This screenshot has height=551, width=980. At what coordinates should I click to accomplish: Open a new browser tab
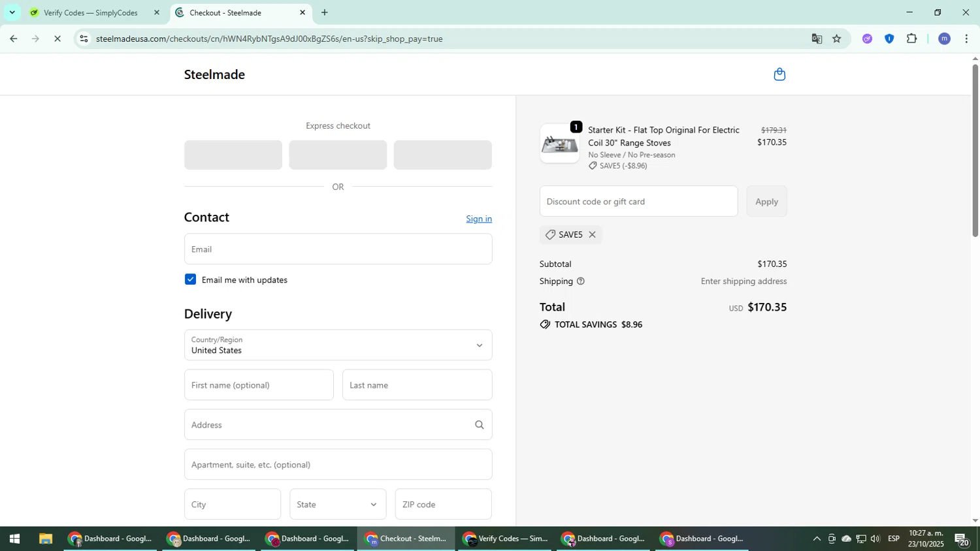[324, 12]
